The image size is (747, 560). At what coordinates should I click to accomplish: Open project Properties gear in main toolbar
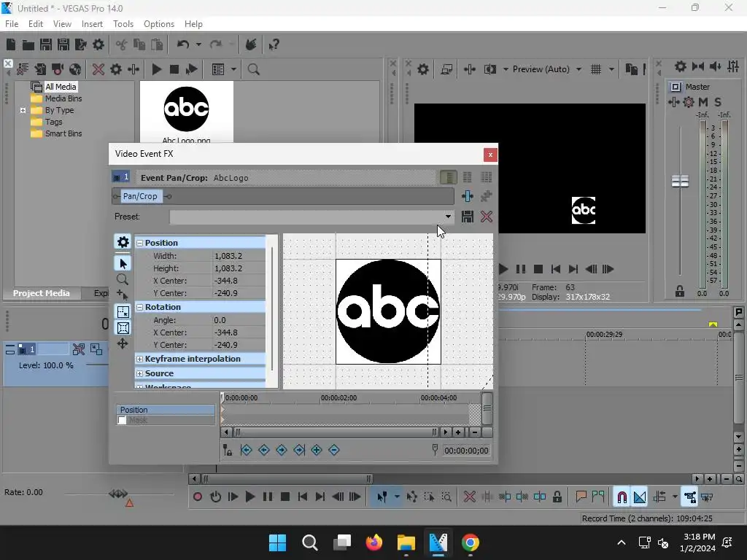tap(98, 44)
